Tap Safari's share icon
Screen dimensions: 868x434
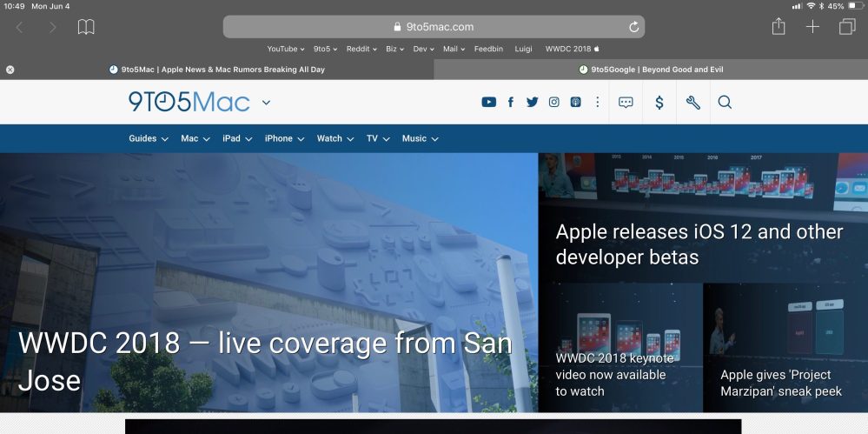tap(779, 27)
